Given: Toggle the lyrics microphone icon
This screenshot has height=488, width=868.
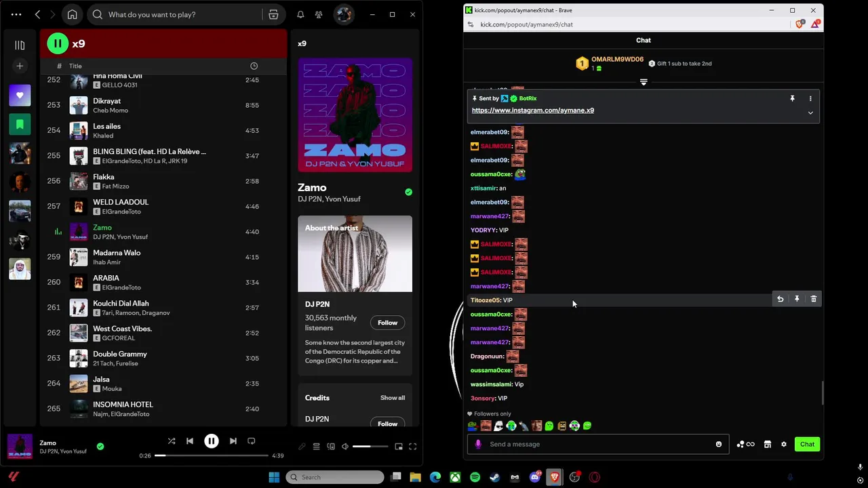Looking at the screenshot, I should [x=302, y=447].
